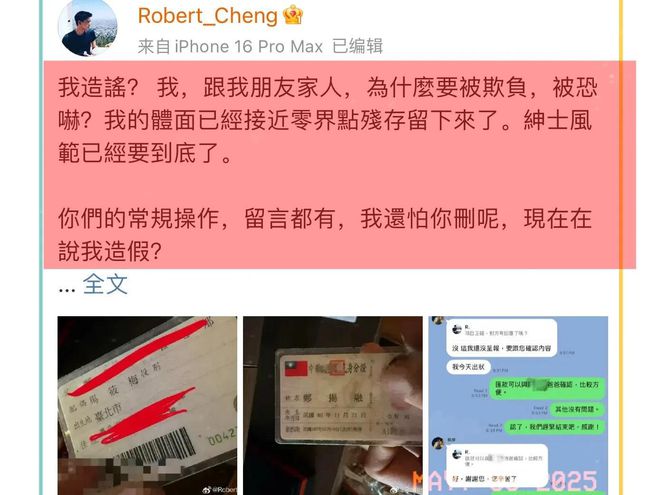Open the chat screenshot thumbnail

[518, 405]
